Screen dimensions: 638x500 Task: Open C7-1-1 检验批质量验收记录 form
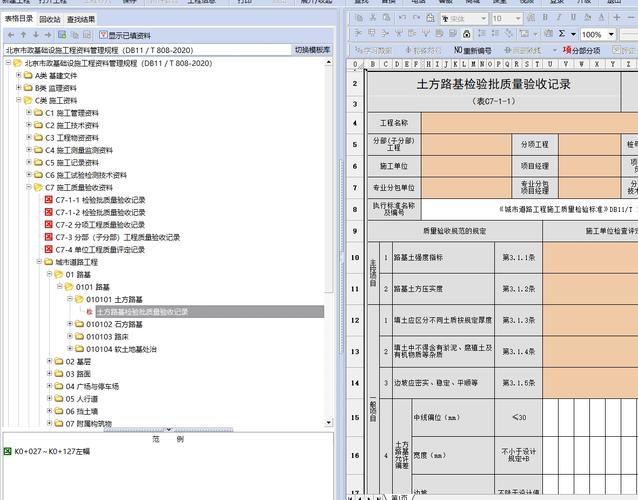tap(100, 200)
